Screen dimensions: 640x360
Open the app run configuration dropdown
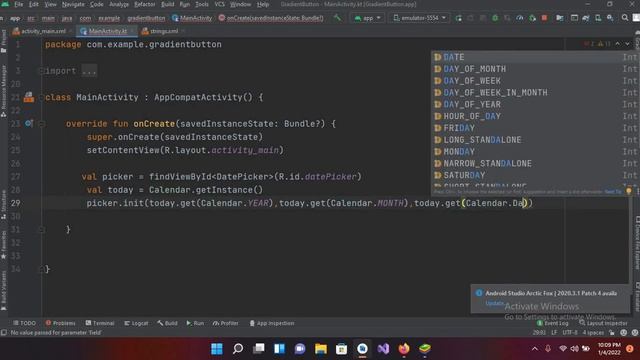point(368,18)
